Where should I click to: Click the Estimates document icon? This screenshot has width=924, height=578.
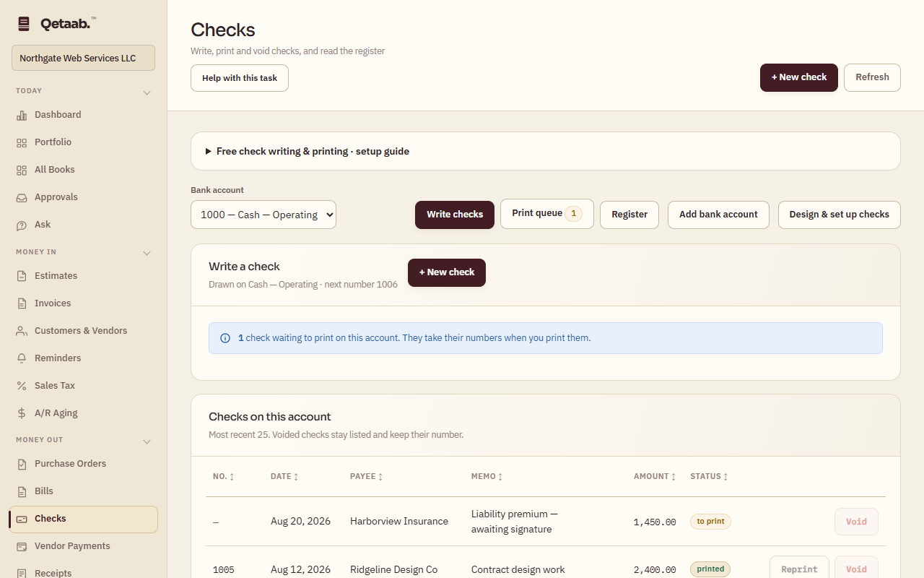point(22,276)
